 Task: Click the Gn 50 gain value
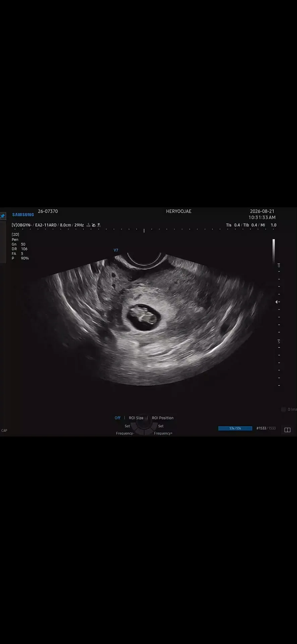click(x=18, y=244)
